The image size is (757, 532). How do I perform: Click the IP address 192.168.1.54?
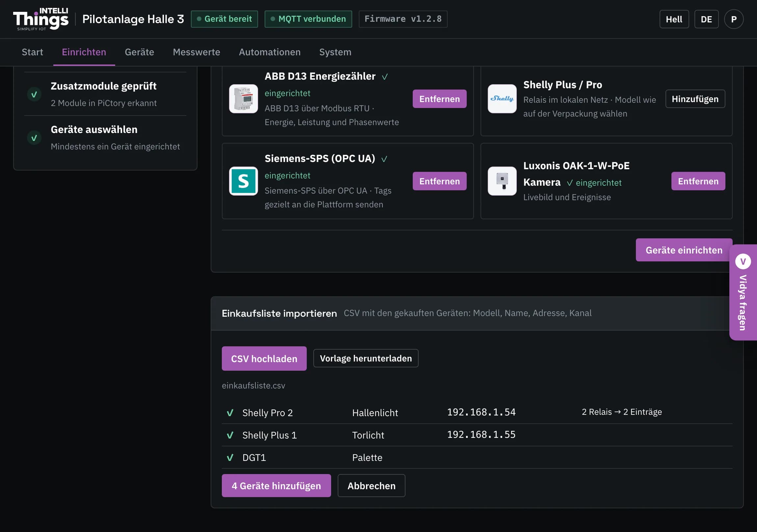coord(481,412)
